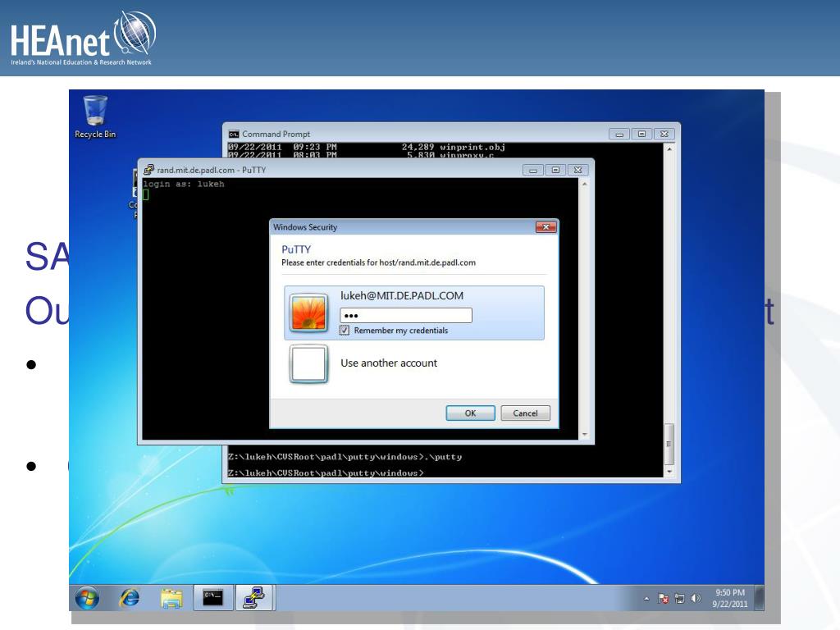Click the PuTTY title bar icon
The width and height of the screenshot is (840, 630).
[x=148, y=170]
